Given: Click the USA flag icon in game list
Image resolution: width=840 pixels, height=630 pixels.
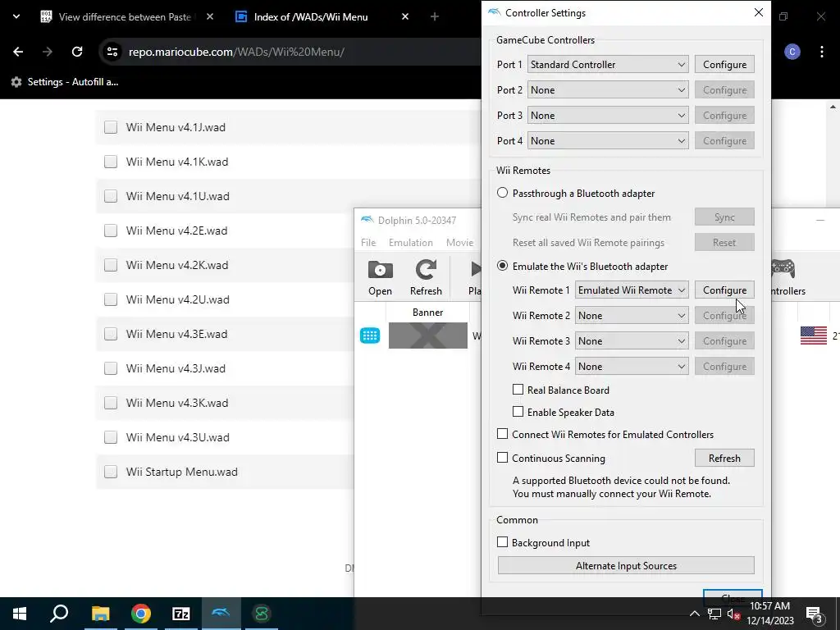Looking at the screenshot, I should [813, 336].
